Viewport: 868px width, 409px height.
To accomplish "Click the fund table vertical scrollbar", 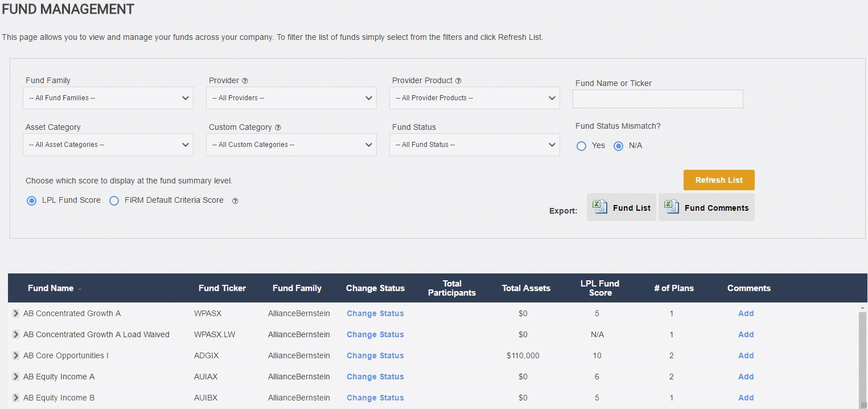I will coord(862,359).
